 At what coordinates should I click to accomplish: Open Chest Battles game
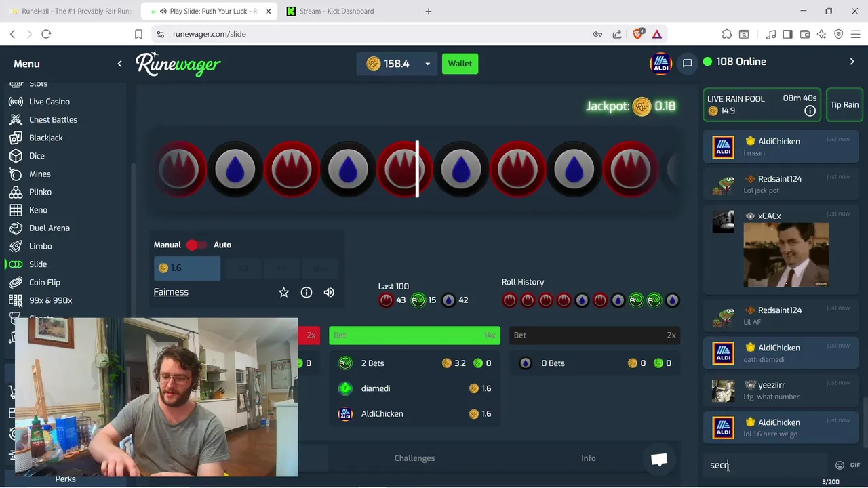pyautogui.click(x=53, y=119)
